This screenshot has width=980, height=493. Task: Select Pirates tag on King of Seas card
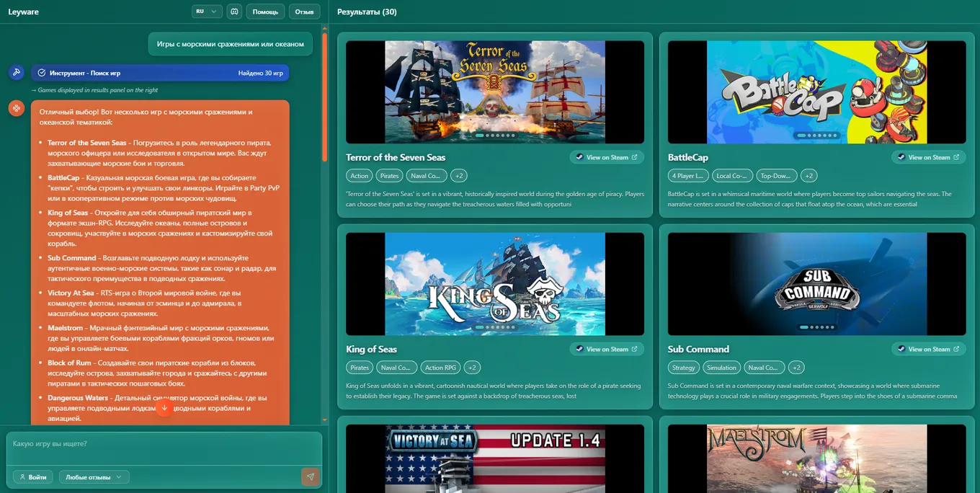click(x=360, y=368)
